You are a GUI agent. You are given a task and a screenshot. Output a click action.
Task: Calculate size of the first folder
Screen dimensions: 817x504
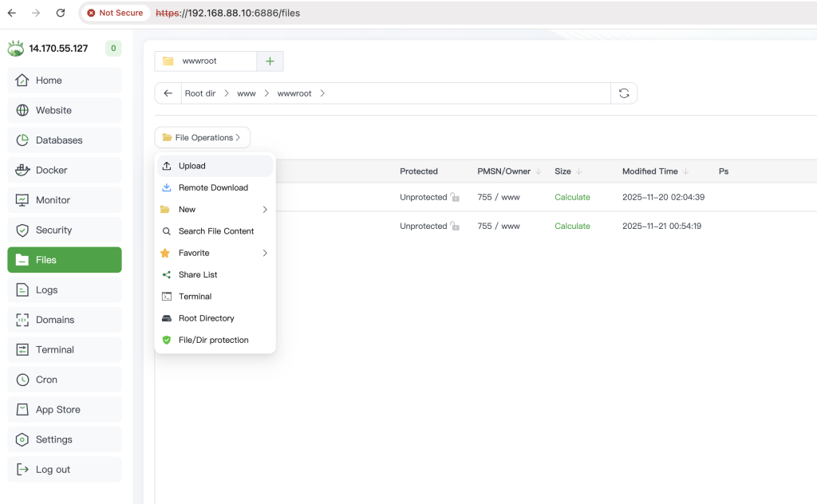click(x=572, y=197)
